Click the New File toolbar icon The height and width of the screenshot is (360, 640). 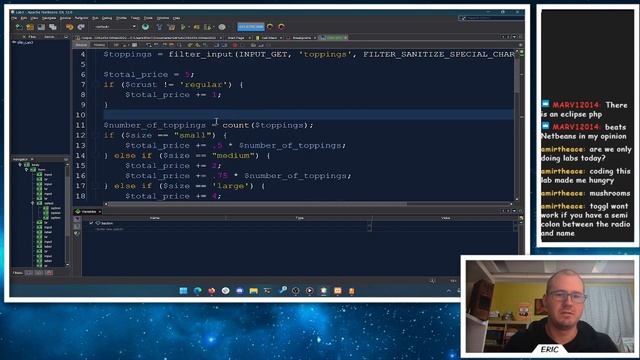19,27
